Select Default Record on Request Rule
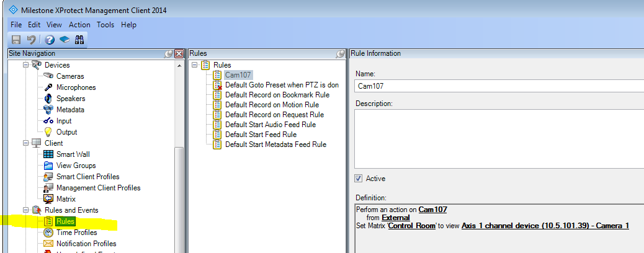This screenshot has height=253, width=644. (x=274, y=115)
